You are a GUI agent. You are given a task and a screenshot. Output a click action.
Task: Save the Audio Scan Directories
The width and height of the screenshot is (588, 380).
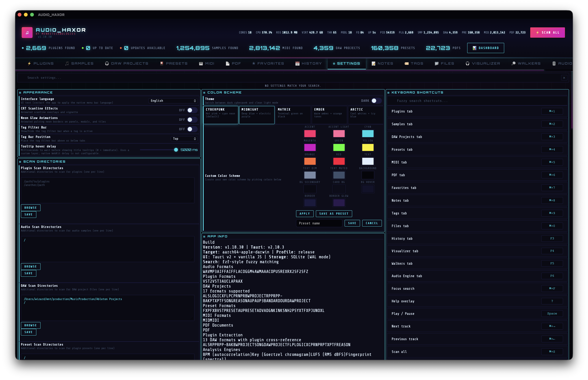28,273
